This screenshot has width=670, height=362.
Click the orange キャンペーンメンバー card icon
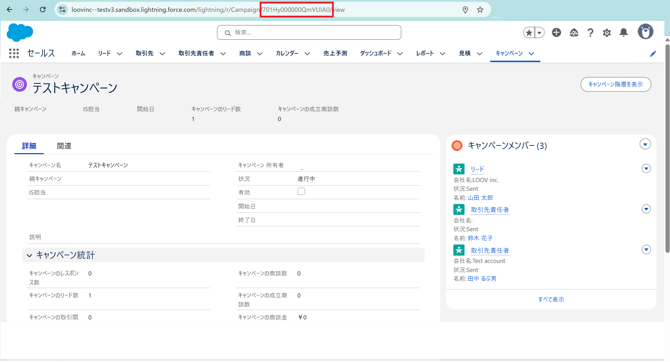[457, 146]
